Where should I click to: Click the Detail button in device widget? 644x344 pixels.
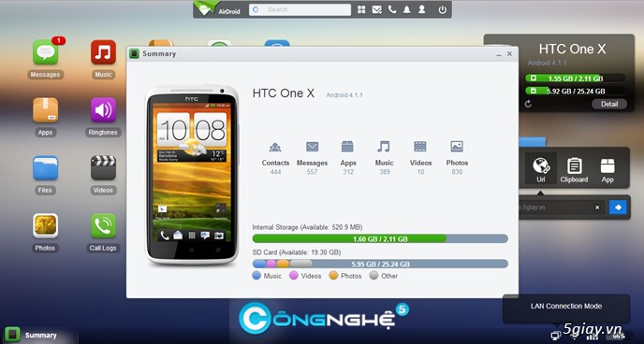click(609, 104)
